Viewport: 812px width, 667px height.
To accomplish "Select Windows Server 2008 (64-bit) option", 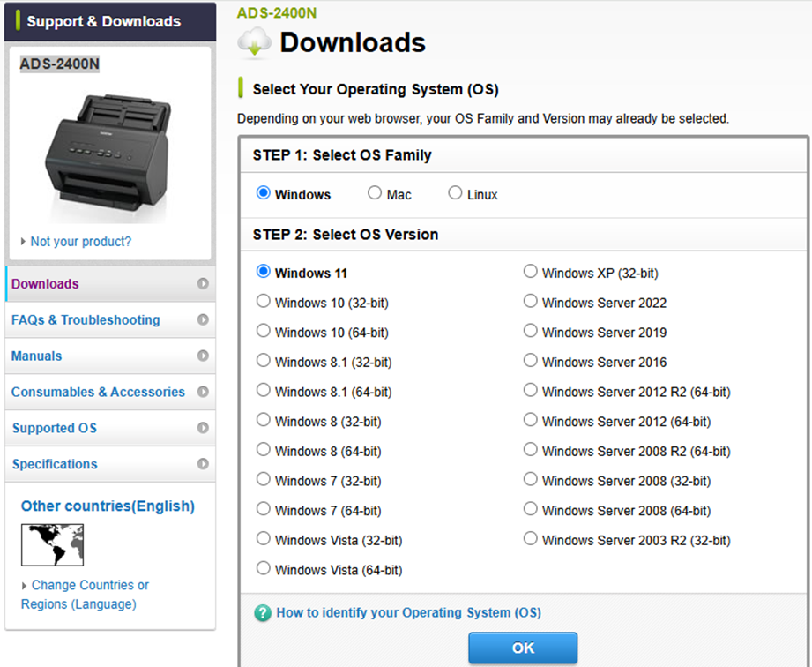I will [530, 508].
